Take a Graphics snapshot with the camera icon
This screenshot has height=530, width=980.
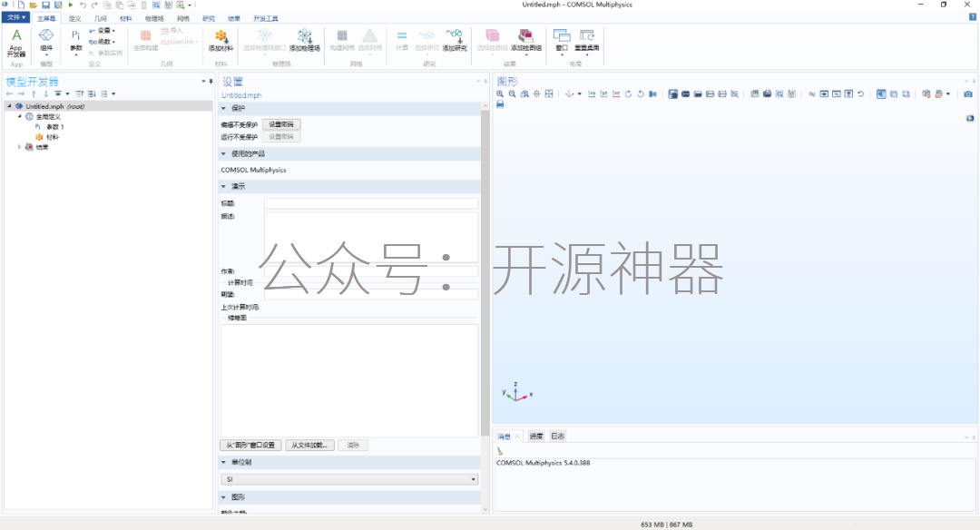(x=968, y=93)
